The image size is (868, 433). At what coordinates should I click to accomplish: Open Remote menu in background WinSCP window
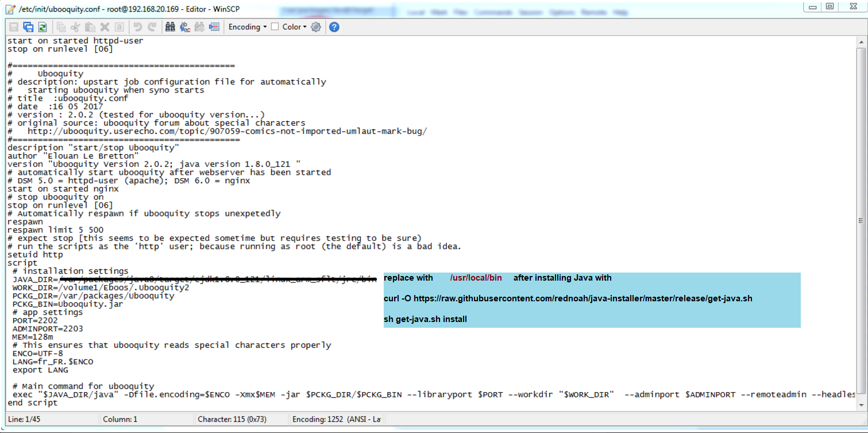point(593,12)
